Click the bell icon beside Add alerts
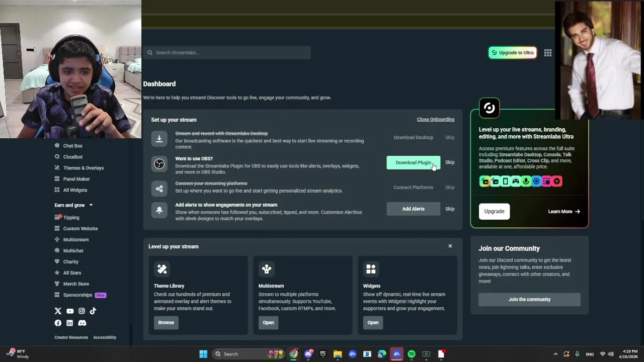Screen dimensions: 644x362 [159, 210]
